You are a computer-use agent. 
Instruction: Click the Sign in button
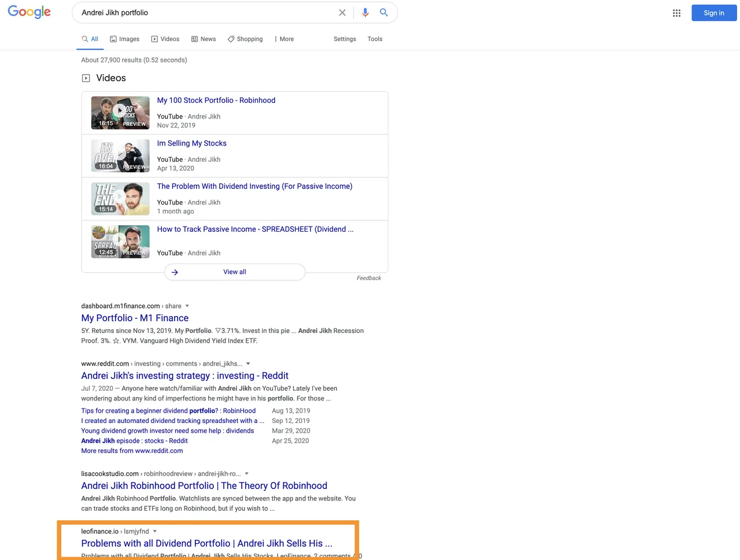click(714, 13)
